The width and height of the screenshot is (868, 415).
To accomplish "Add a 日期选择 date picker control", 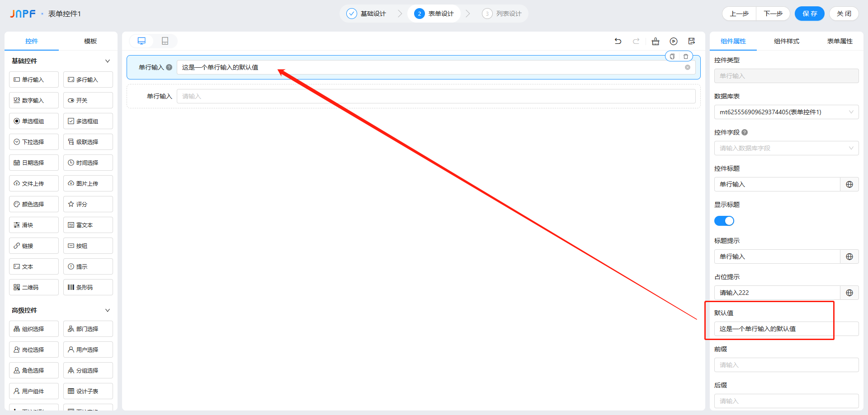I will [x=34, y=163].
